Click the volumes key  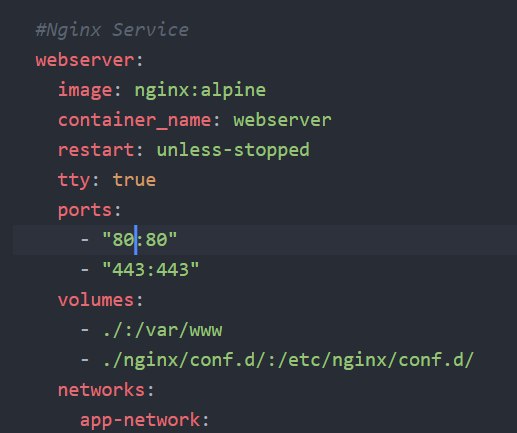pos(96,300)
